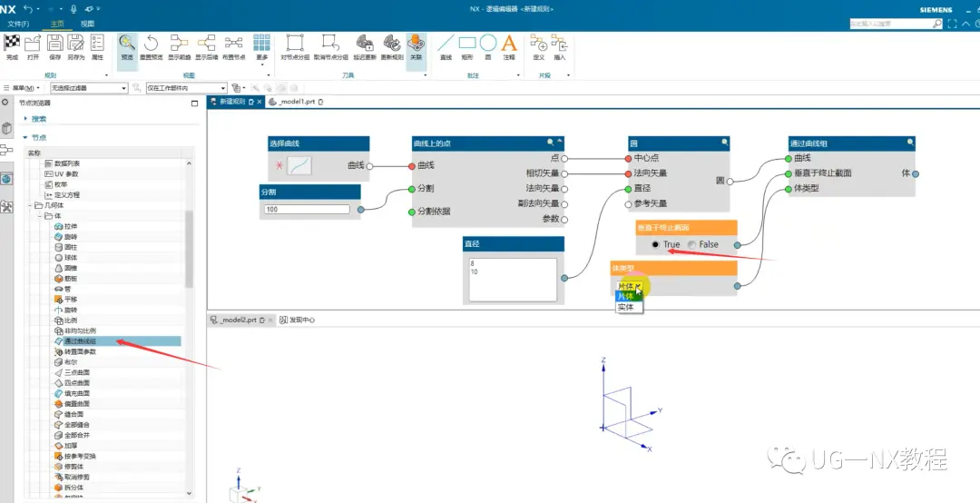Select the 拉伸 node in tree

click(x=71, y=226)
